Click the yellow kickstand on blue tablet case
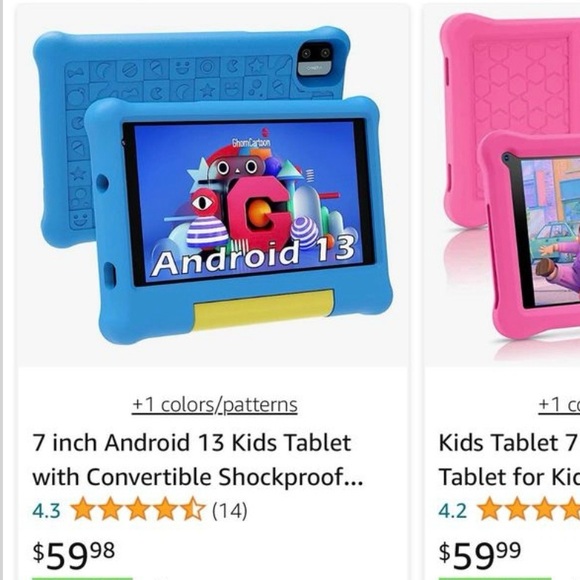The image size is (580, 580). (x=264, y=310)
